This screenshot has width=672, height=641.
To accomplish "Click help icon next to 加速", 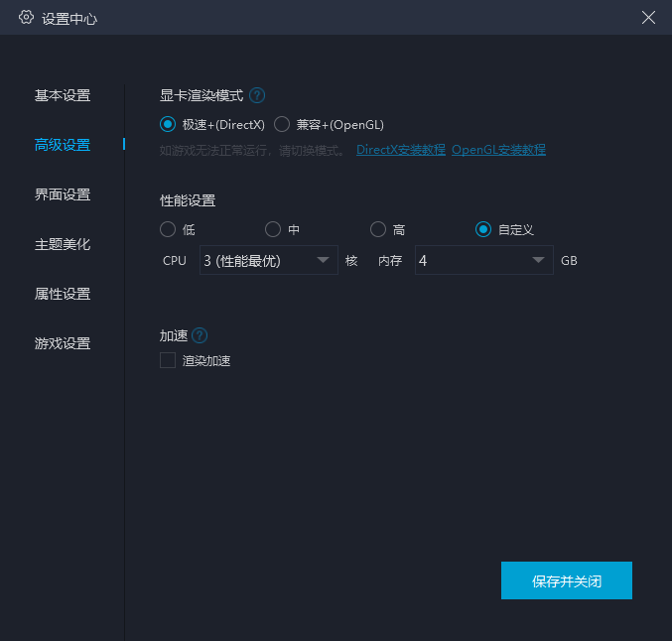I will (200, 335).
